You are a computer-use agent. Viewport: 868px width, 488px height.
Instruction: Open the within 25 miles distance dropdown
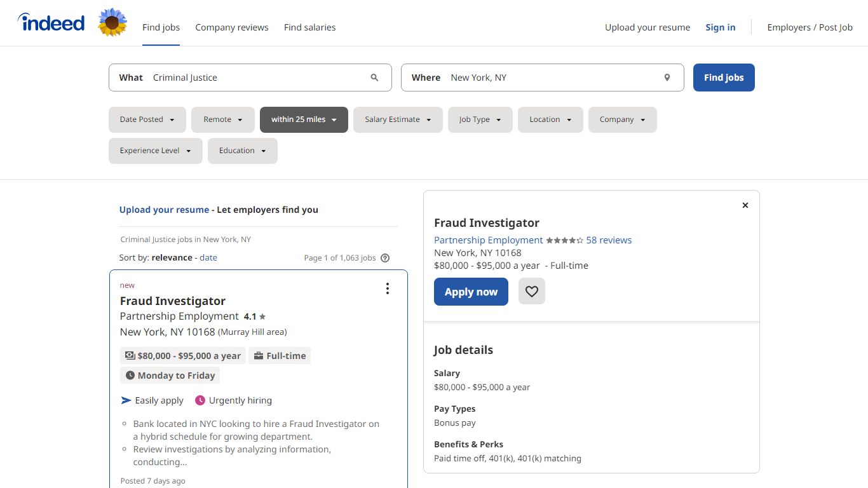pyautogui.click(x=304, y=119)
